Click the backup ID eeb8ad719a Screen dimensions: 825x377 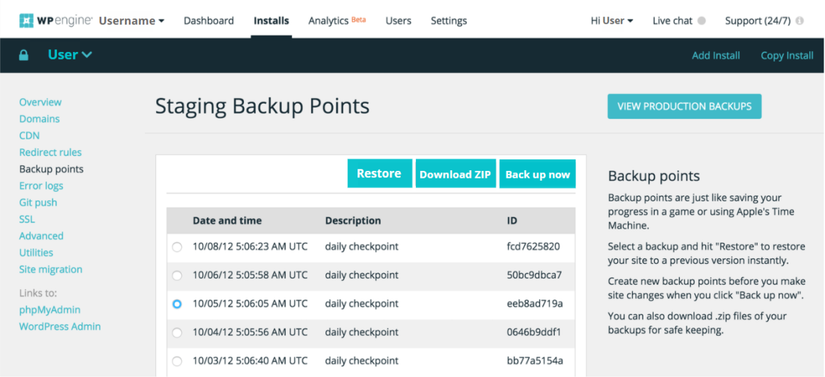[x=535, y=304]
